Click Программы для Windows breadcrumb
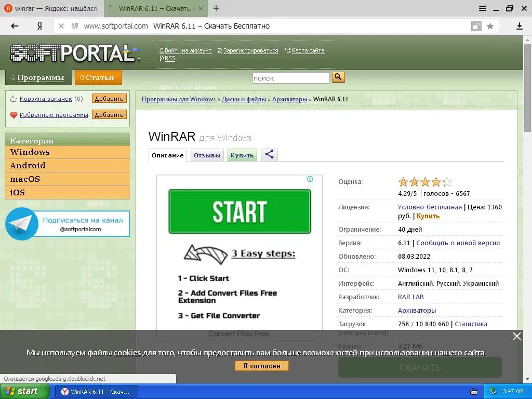This screenshot has width=532, height=399. tap(179, 99)
